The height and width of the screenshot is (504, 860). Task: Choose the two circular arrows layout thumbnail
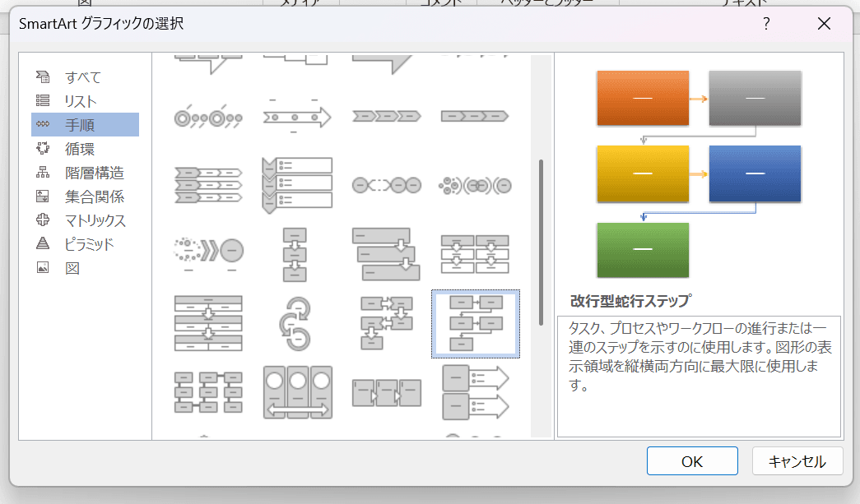[x=297, y=324]
